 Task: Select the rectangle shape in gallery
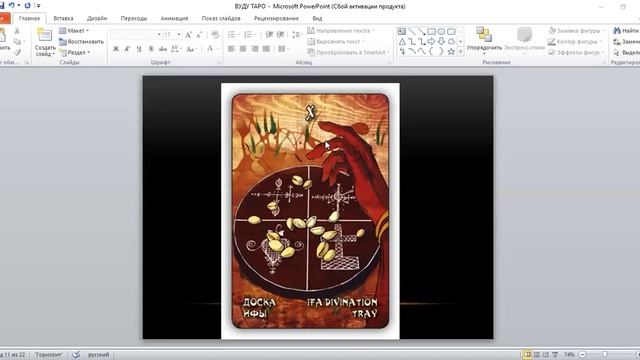click(431, 31)
